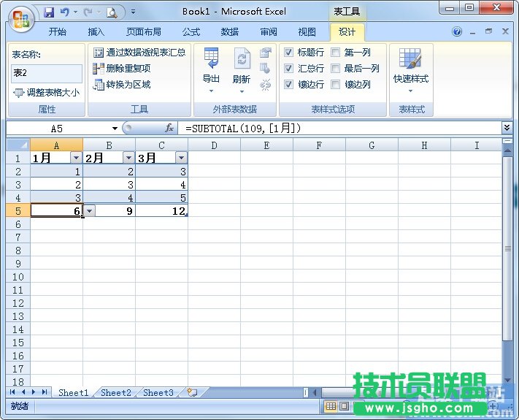Click the insert new worksheet tab icon

coord(191,392)
